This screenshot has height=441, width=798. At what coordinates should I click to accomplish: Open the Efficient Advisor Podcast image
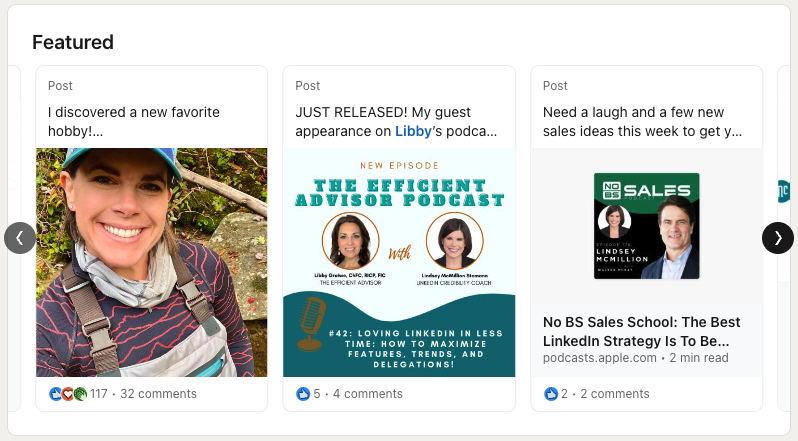(399, 262)
